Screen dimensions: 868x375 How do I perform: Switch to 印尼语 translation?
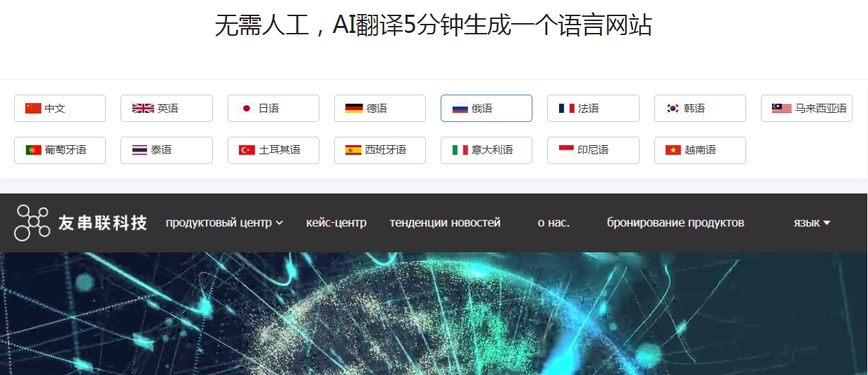click(593, 150)
